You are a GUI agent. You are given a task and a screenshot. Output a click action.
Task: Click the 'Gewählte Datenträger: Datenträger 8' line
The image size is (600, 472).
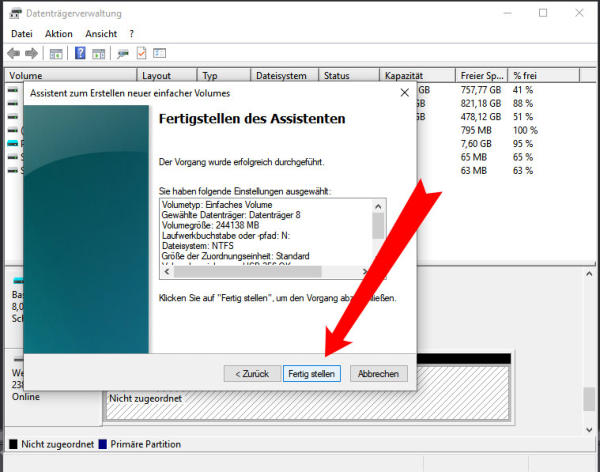(231, 215)
